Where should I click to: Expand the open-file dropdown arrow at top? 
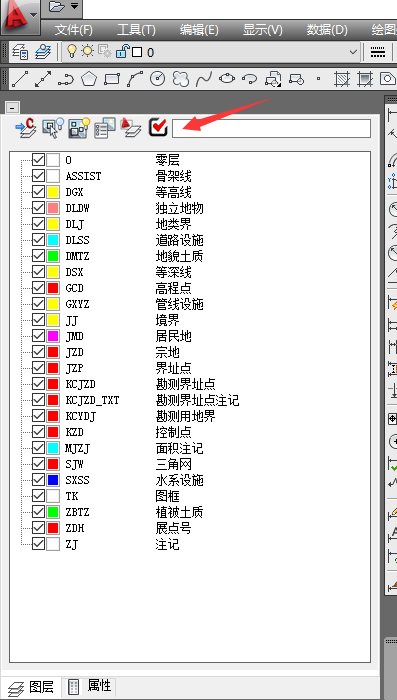(74, 6)
